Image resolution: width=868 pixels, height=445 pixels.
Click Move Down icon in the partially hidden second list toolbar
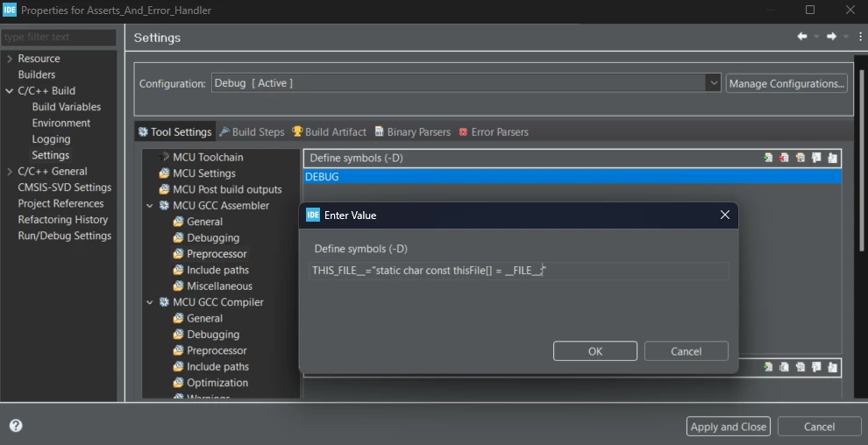click(832, 367)
